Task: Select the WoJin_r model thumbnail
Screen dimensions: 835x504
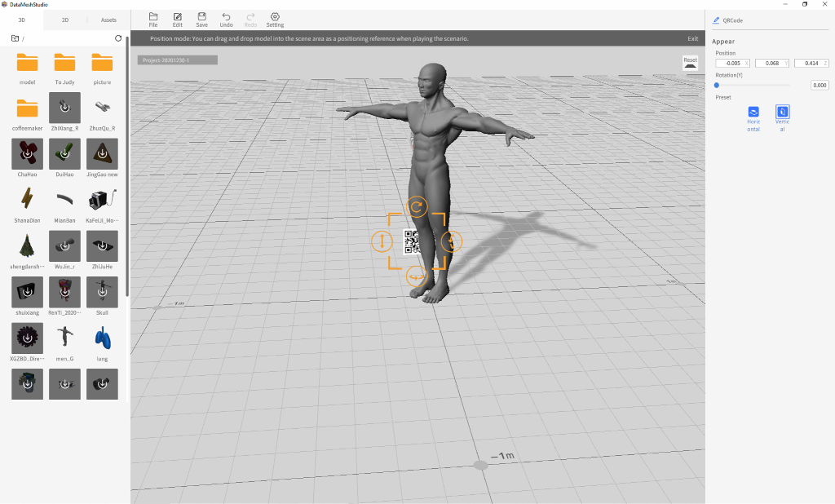Action: 64,246
